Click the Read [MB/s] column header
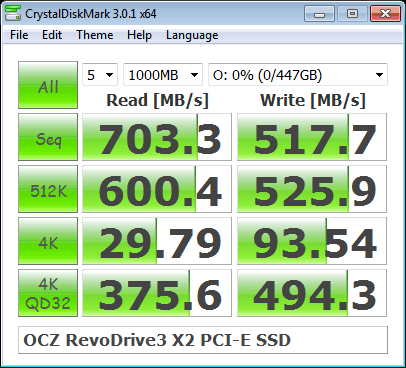Viewport: 406px width, 368px height. (157, 100)
